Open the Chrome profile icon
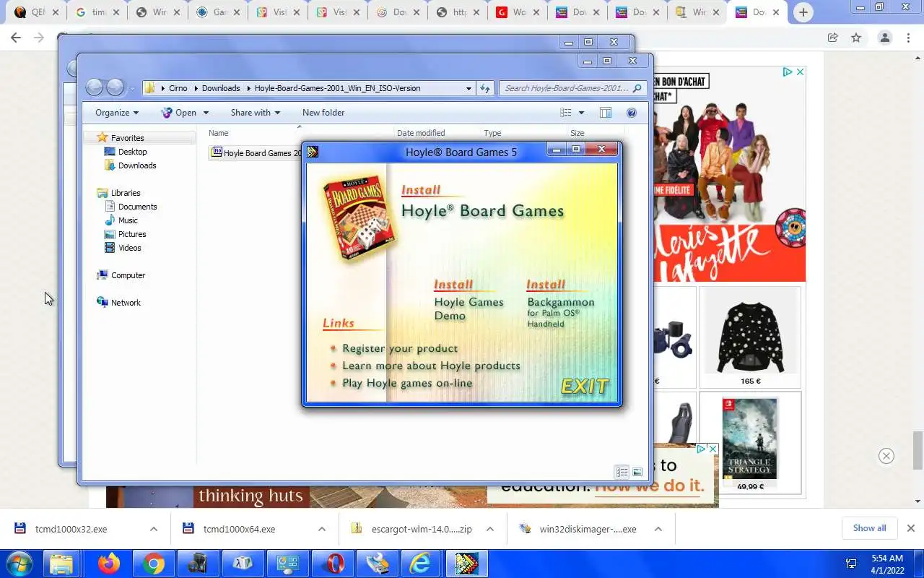 pyautogui.click(x=884, y=38)
